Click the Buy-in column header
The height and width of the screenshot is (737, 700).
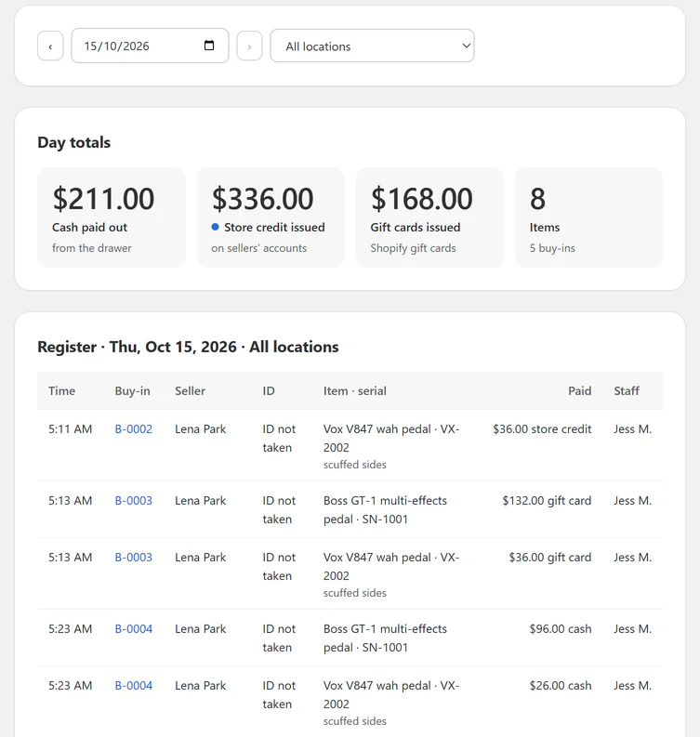(133, 391)
